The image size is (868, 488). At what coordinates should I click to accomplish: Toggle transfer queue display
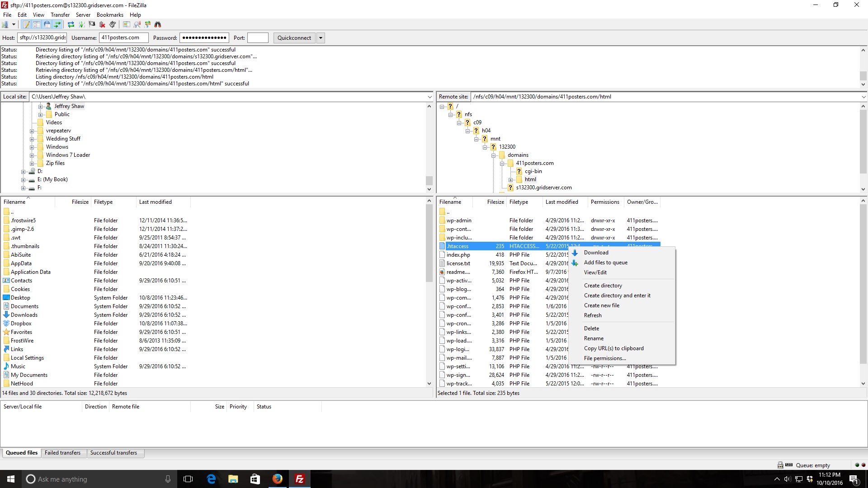coord(57,24)
